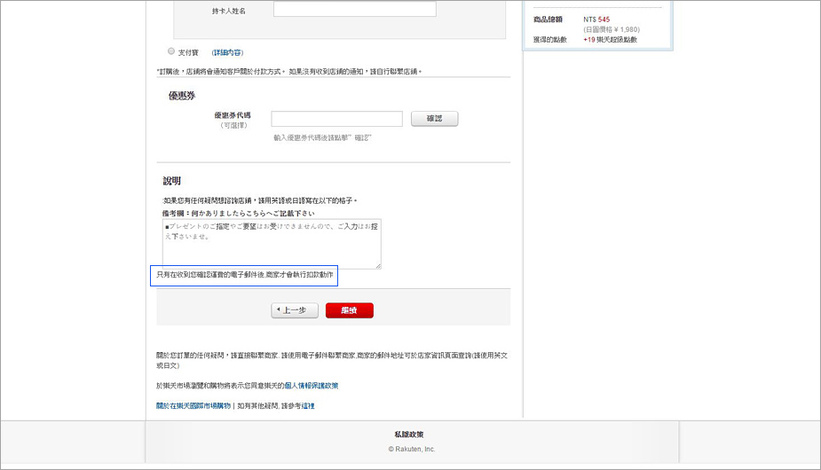Grab the remarks text area resize handle

[378, 266]
